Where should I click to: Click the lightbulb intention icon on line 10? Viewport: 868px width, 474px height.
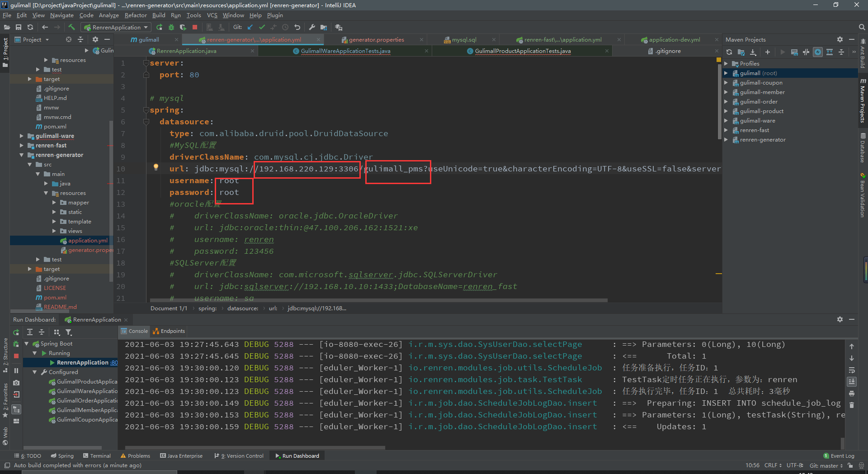click(x=156, y=167)
